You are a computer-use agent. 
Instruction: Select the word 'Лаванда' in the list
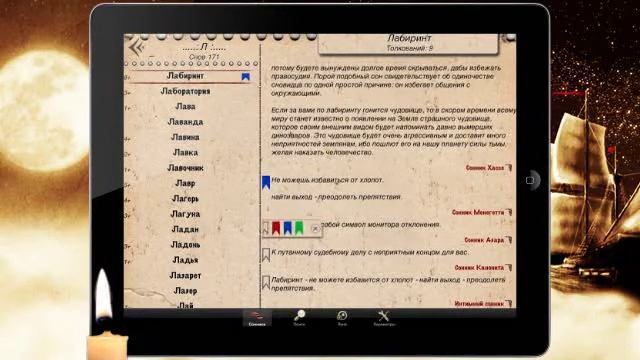point(185,122)
